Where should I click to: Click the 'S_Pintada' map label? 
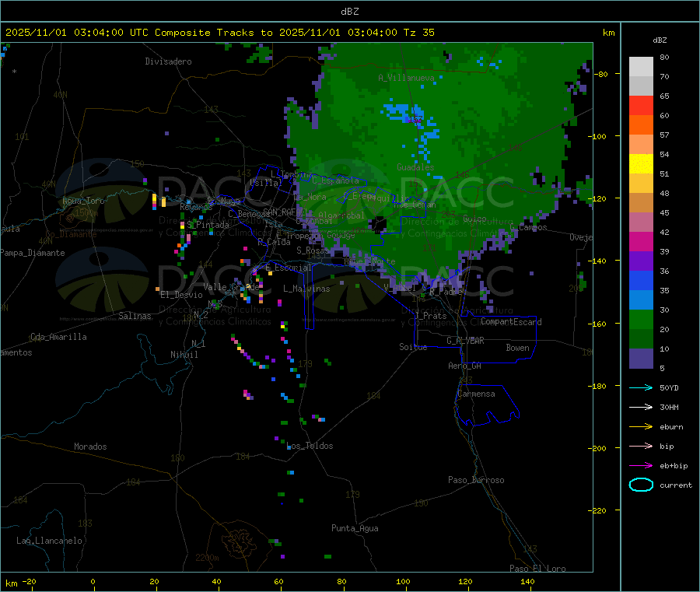(x=208, y=225)
